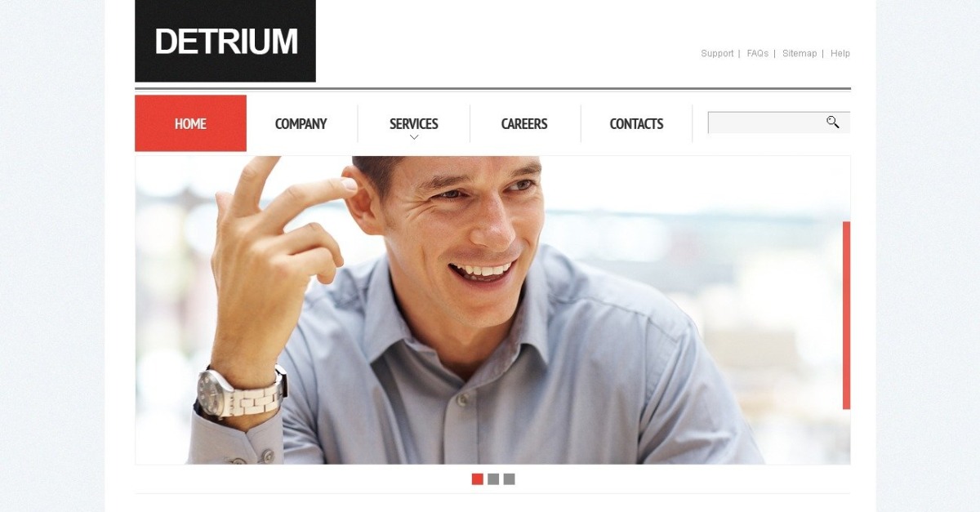This screenshot has width=980, height=512.
Task: Navigate to the Careers page
Action: pyautogui.click(x=524, y=124)
